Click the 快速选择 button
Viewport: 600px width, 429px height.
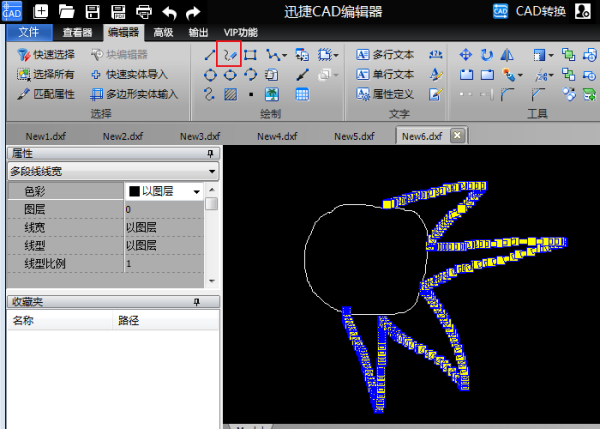pyautogui.click(x=46, y=54)
